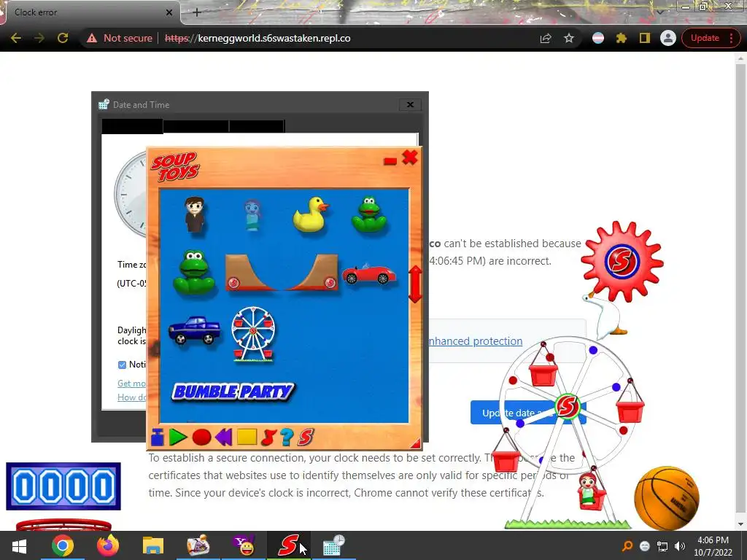Open File Explorer from the taskbar

pos(153,545)
